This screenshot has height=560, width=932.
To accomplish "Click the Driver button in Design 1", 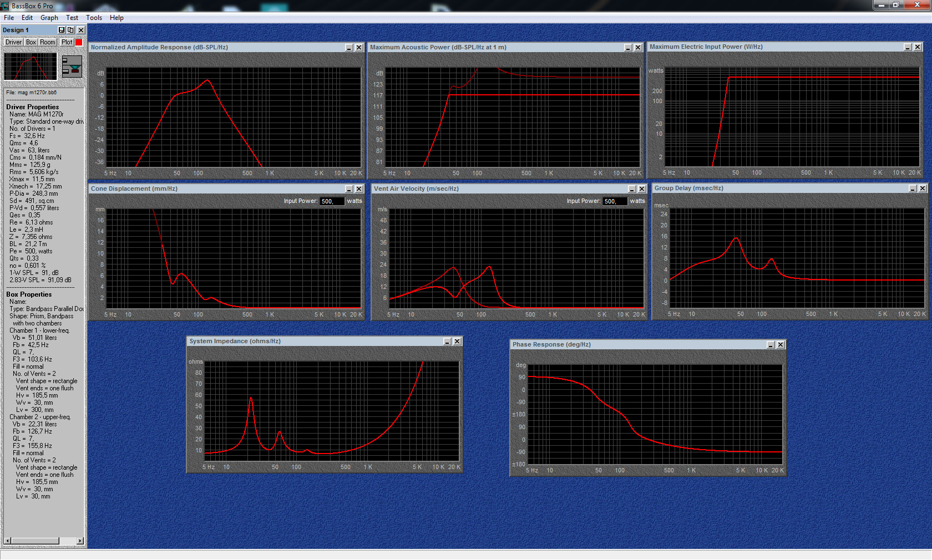I will [x=13, y=42].
